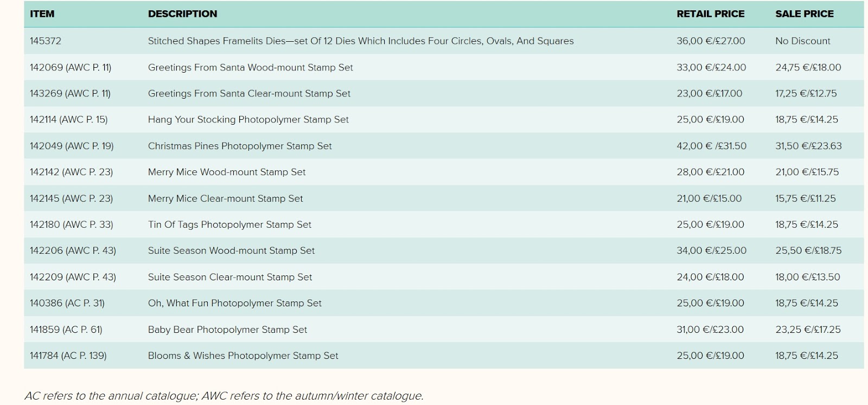Select item 142142 (AWC P. 23)
The width and height of the screenshot is (868, 405).
coord(72,172)
